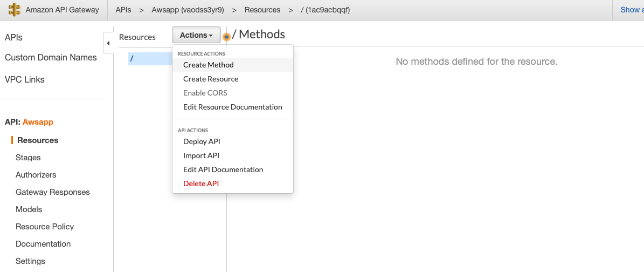Open Resource Policy section

point(45,227)
